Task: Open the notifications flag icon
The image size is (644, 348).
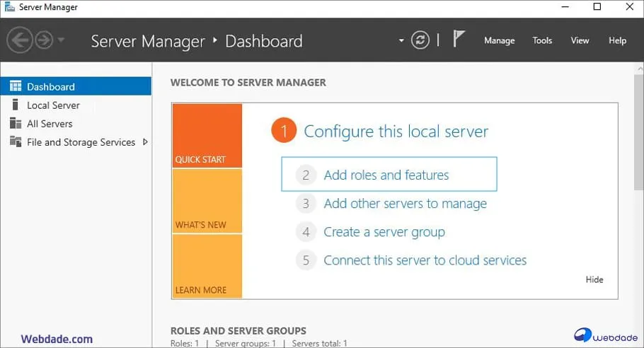Action: 459,40
